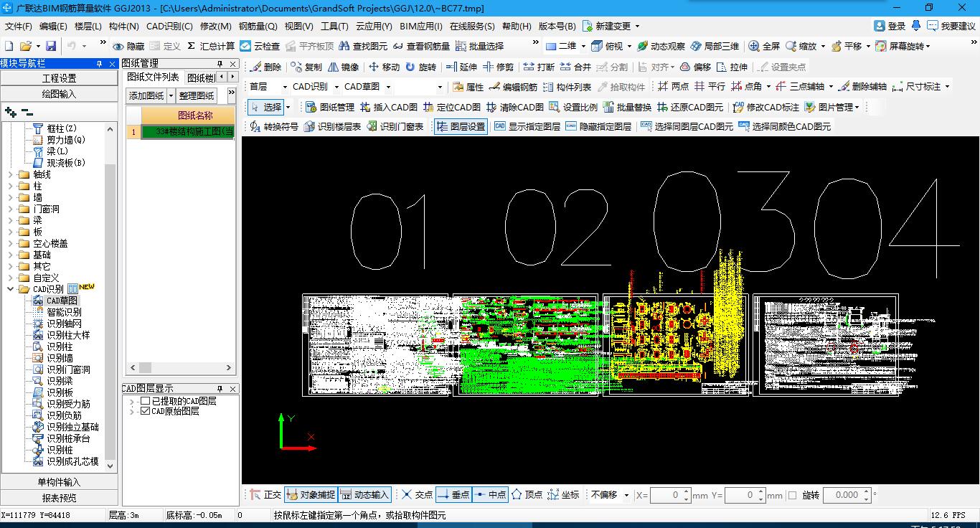Click 整理图纸 button
980x528 pixels.
(197, 95)
